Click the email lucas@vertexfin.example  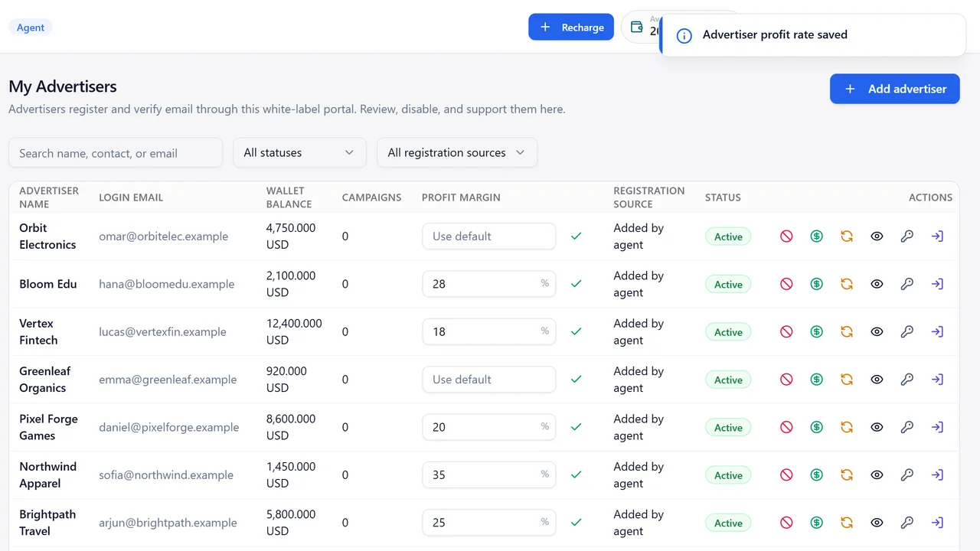coord(163,332)
